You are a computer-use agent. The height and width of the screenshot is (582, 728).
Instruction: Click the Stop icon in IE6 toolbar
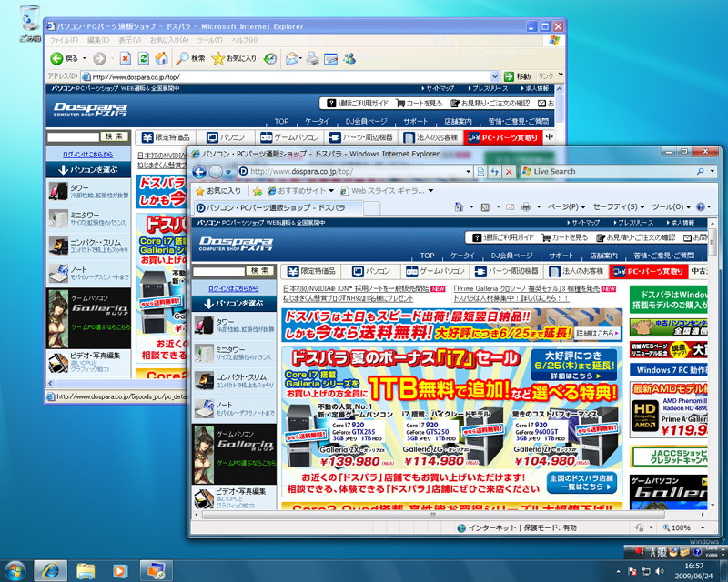(x=126, y=58)
